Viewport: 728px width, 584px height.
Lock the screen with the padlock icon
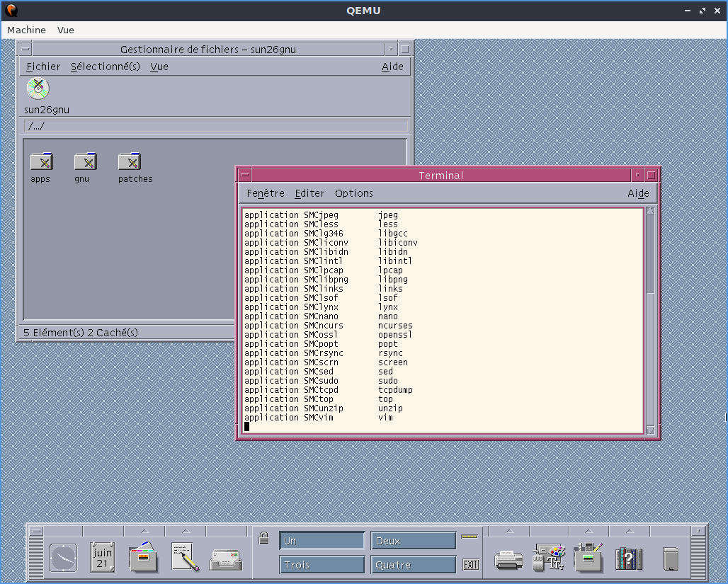coord(263,538)
